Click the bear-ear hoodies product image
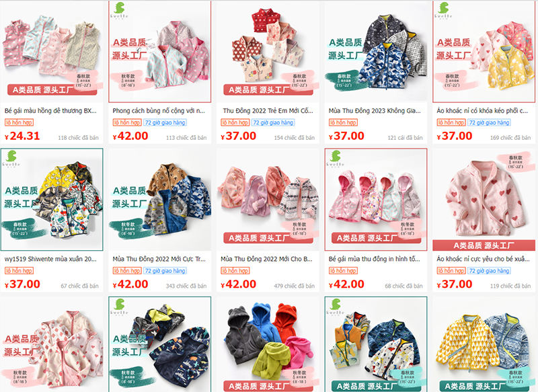This screenshot has width=538, height=392. (x=268, y=344)
